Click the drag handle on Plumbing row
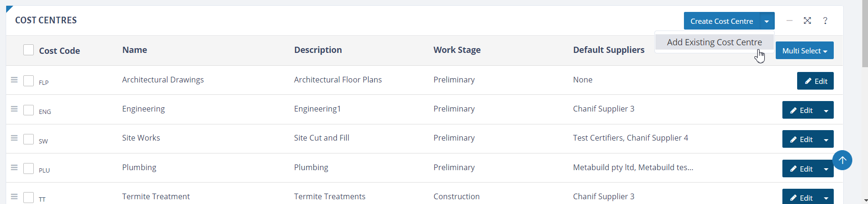Screen dimensions: 868x204 [x=14, y=167]
